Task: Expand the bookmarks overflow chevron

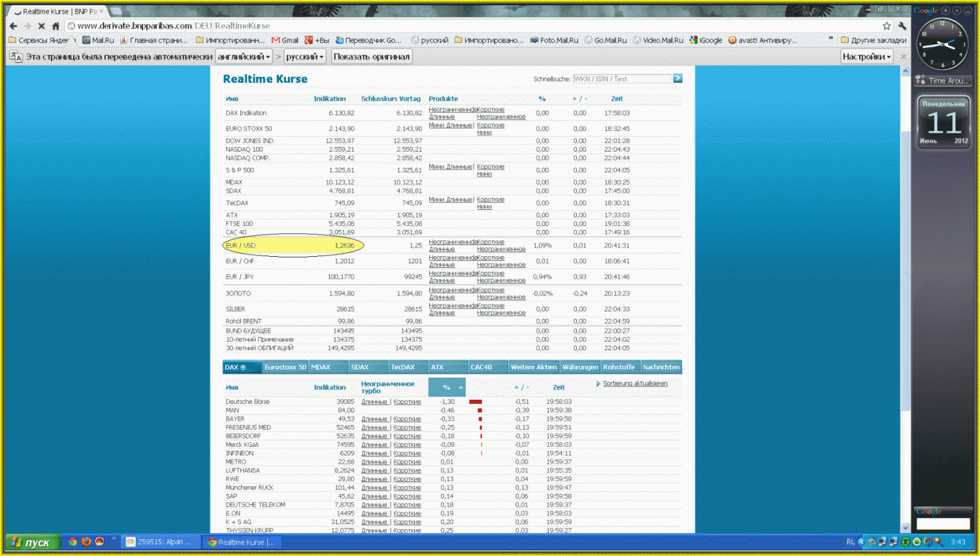Action: point(831,39)
